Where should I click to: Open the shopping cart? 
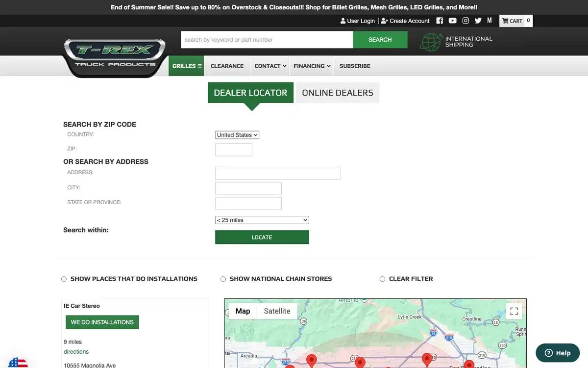coord(516,21)
